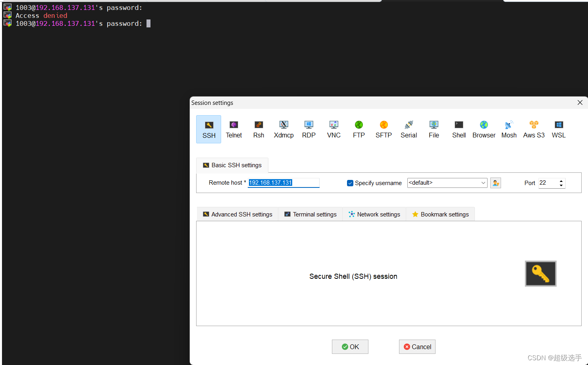The image size is (588, 365).
Task: Choose the Aws S3 session type
Action: tap(534, 129)
